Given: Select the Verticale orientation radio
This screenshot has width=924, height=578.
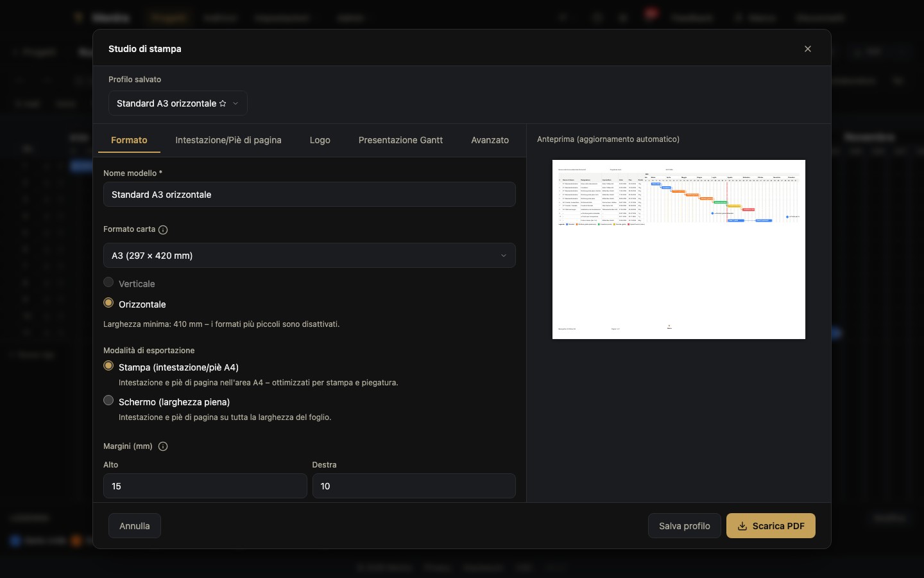Looking at the screenshot, I should [x=108, y=282].
